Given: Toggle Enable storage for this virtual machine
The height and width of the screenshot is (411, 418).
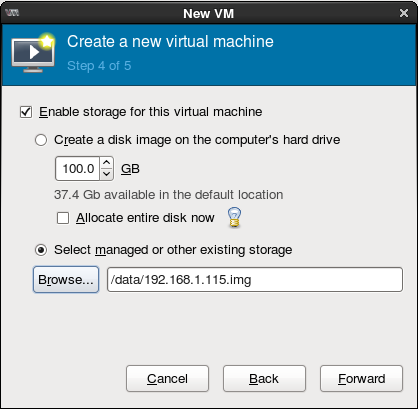Looking at the screenshot, I should [x=26, y=112].
